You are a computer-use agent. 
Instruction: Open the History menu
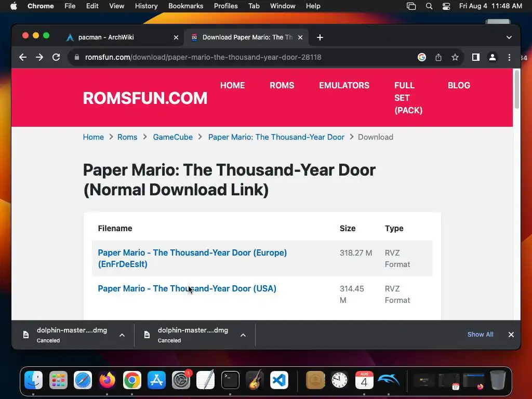(146, 6)
